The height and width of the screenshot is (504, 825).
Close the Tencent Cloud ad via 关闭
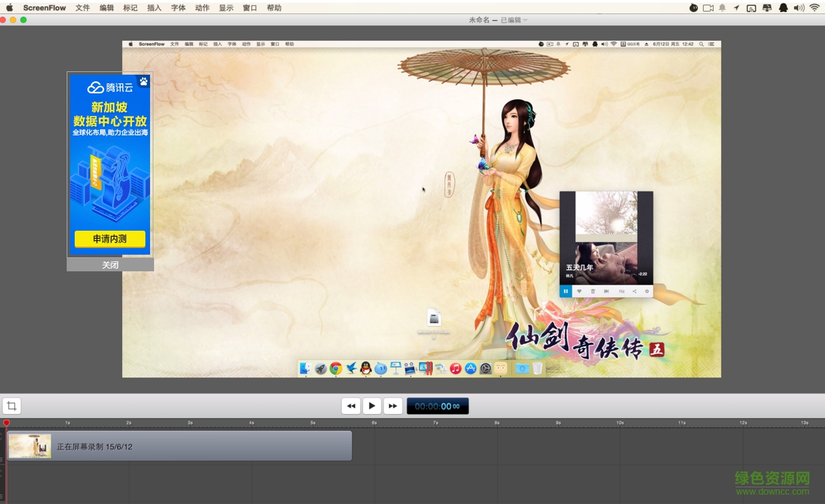point(109,264)
